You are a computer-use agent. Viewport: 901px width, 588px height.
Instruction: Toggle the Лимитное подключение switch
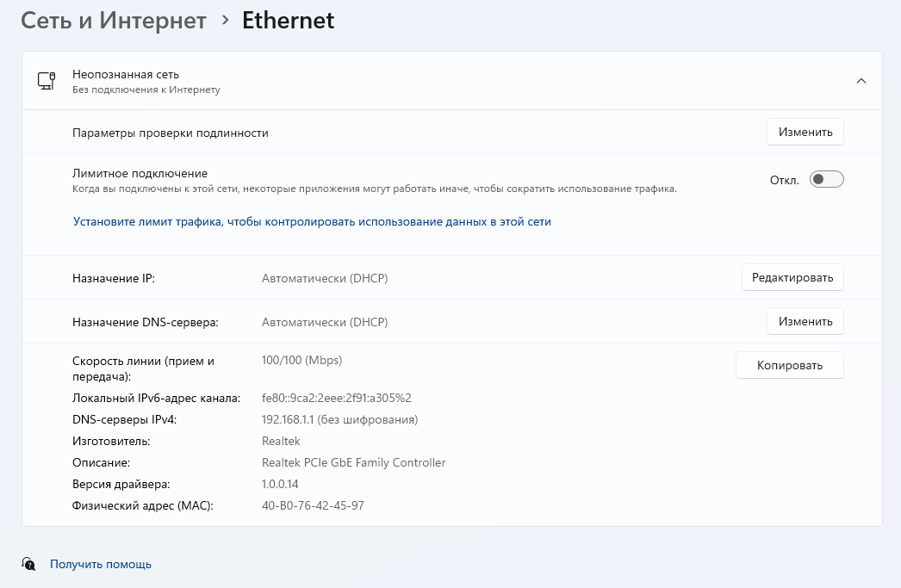[826, 179]
